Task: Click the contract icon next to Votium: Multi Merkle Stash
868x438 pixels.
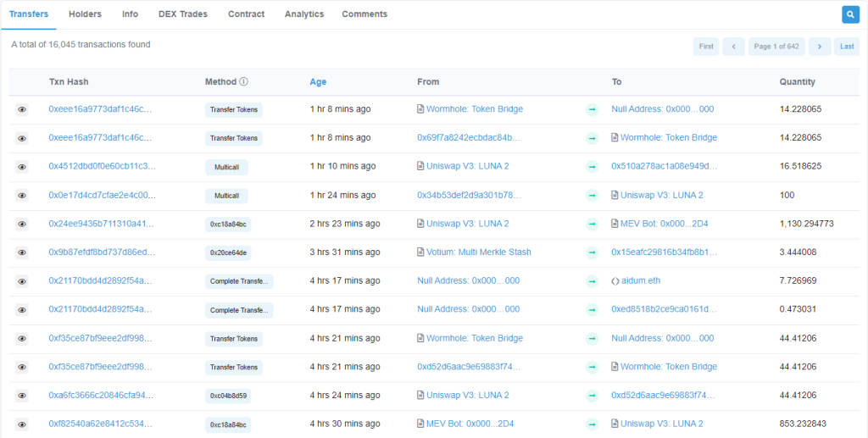Action: tap(420, 252)
